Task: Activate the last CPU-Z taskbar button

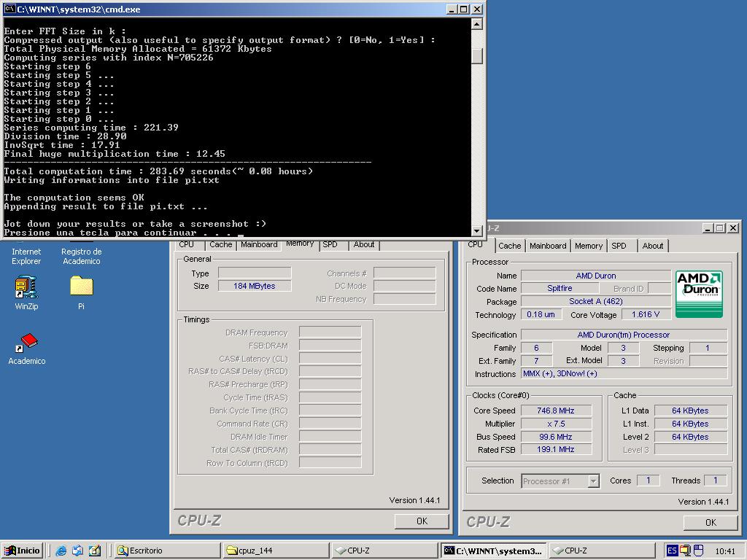Action: click(602, 551)
